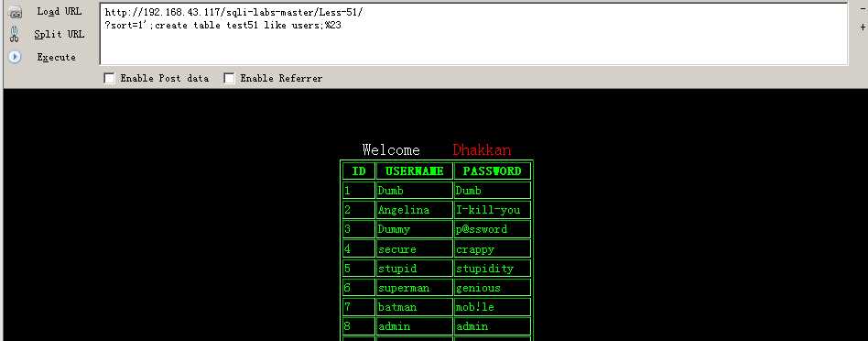868x341 pixels.
Task: Click username cell Angelina
Action: 415,210
